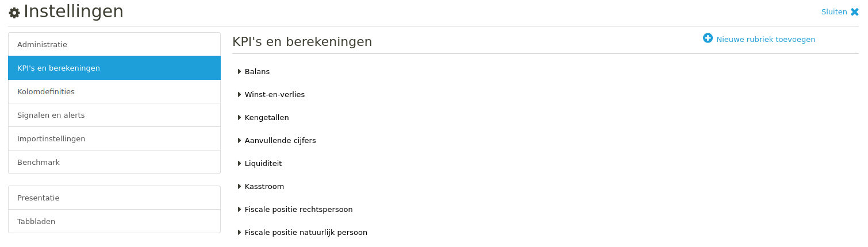Image resolution: width=868 pixels, height=247 pixels.
Task: Open Signalen en alerts settings
Action: click(114, 115)
